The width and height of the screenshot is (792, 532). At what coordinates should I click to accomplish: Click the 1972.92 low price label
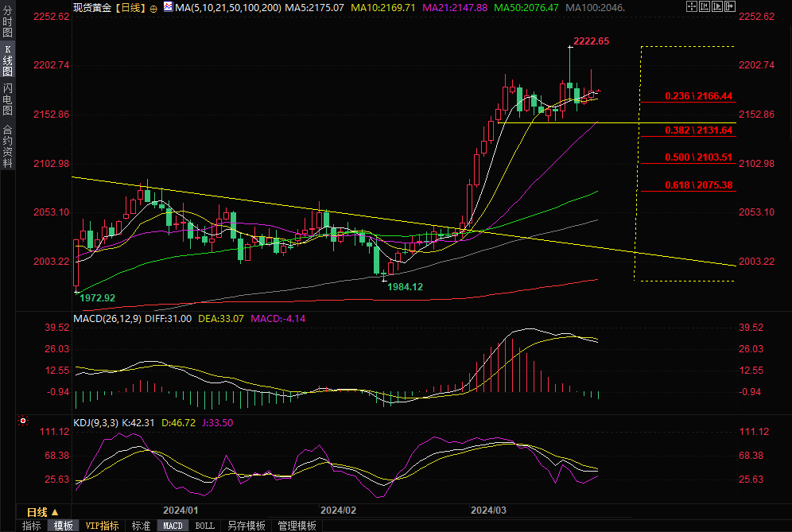(x=98, y=298)
